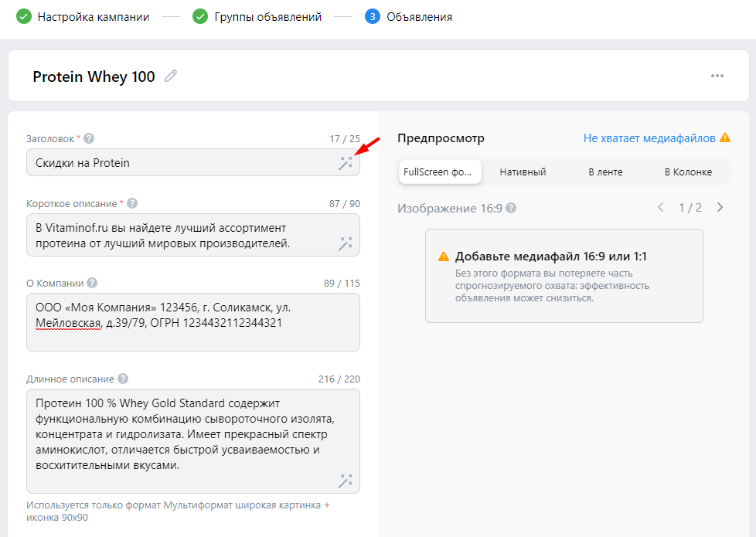The image size is (756, 537).
Task: Go to previous preview image arrow
Action: tap(660, 207)
